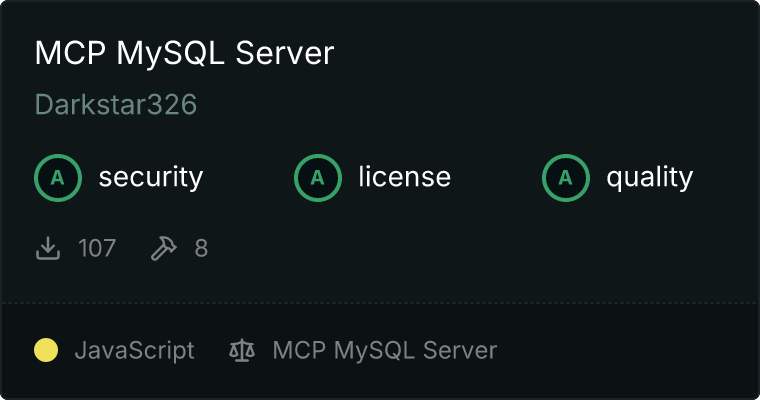Click the "security" label text
Viewport: 760px width, 400px height.
pos(150,178)
